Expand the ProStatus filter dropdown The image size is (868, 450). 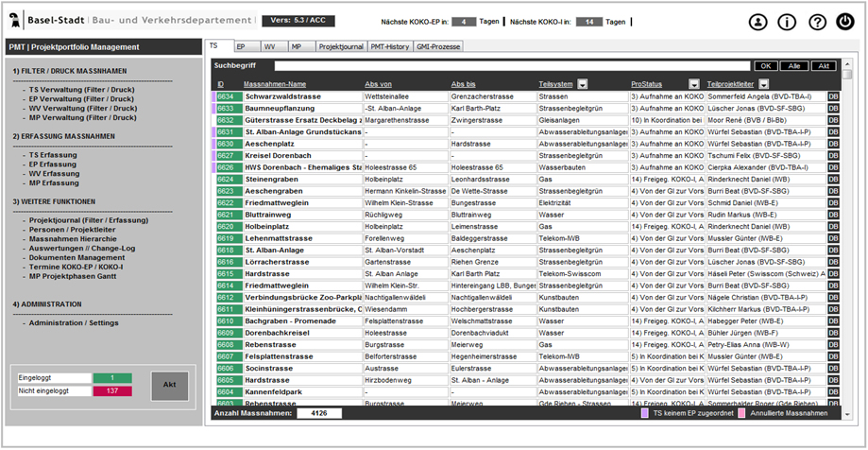[694, 84]
